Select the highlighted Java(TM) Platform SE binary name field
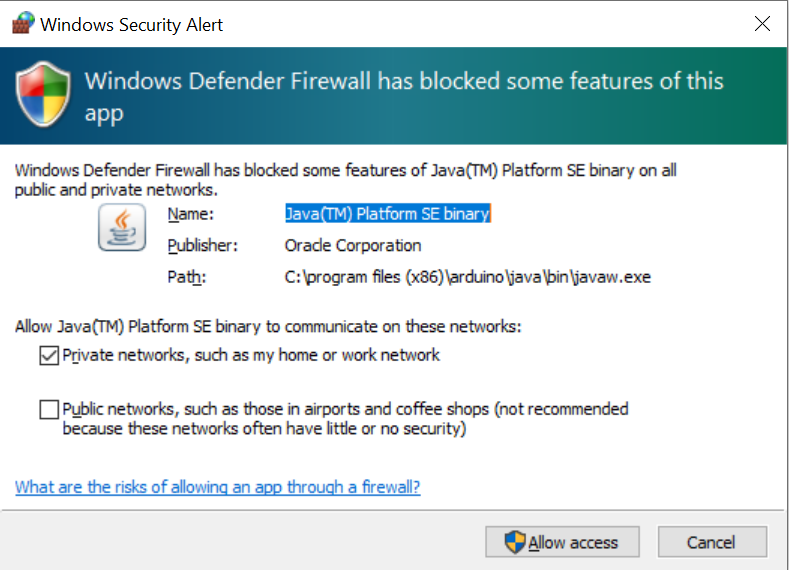 tap(387, 214)
